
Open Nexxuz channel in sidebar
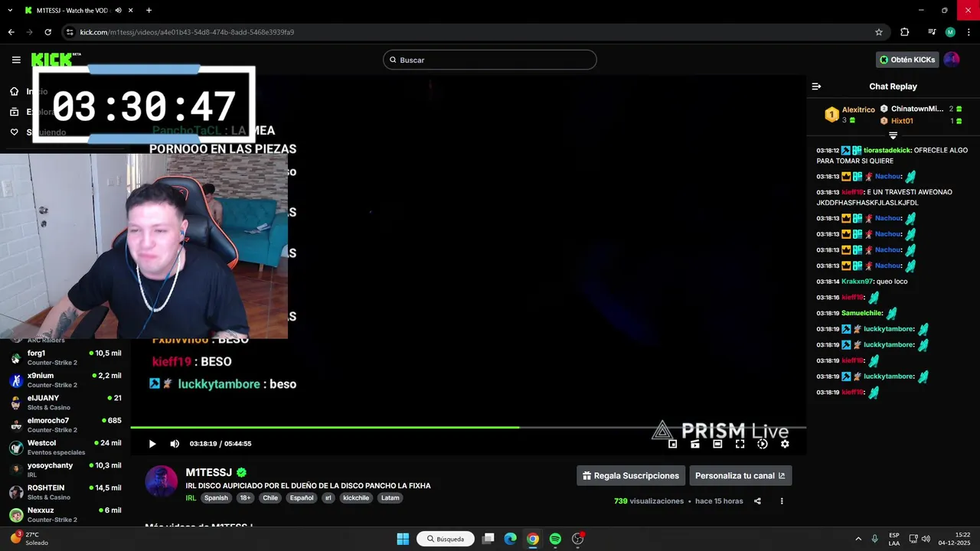pos(65,514)
